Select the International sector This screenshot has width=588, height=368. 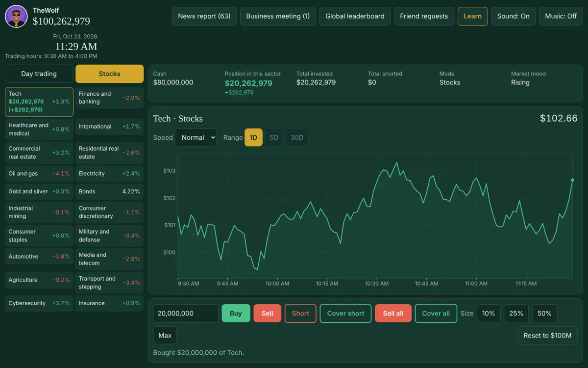(x=109, y=127)
